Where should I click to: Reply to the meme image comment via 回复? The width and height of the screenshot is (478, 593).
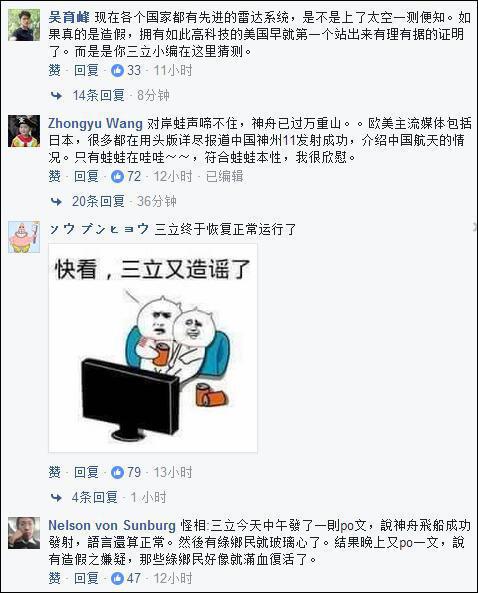pos(86,472)
